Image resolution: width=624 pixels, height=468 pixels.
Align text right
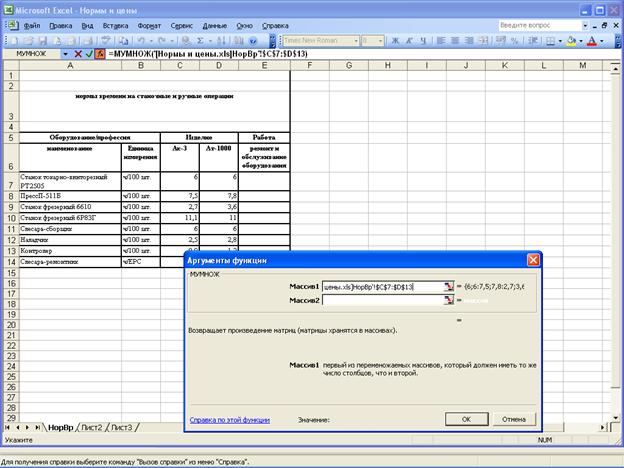coord(469,41)
